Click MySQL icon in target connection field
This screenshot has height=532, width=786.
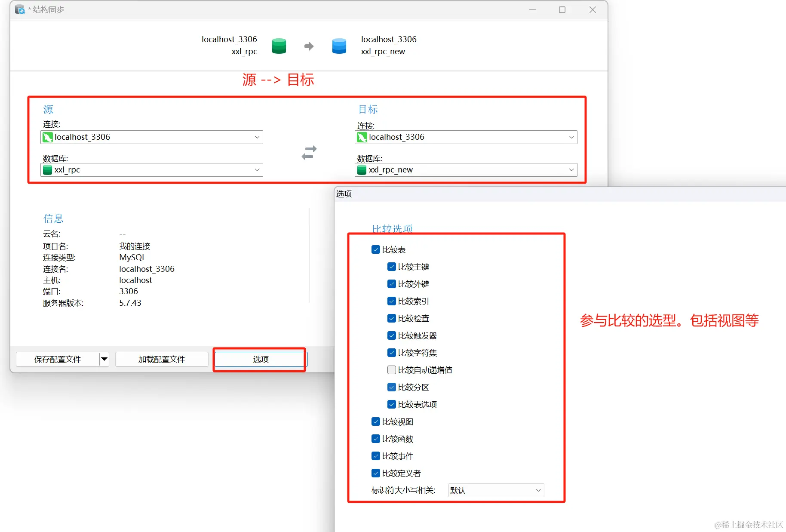pyautogui.click(x=362, y=137)
